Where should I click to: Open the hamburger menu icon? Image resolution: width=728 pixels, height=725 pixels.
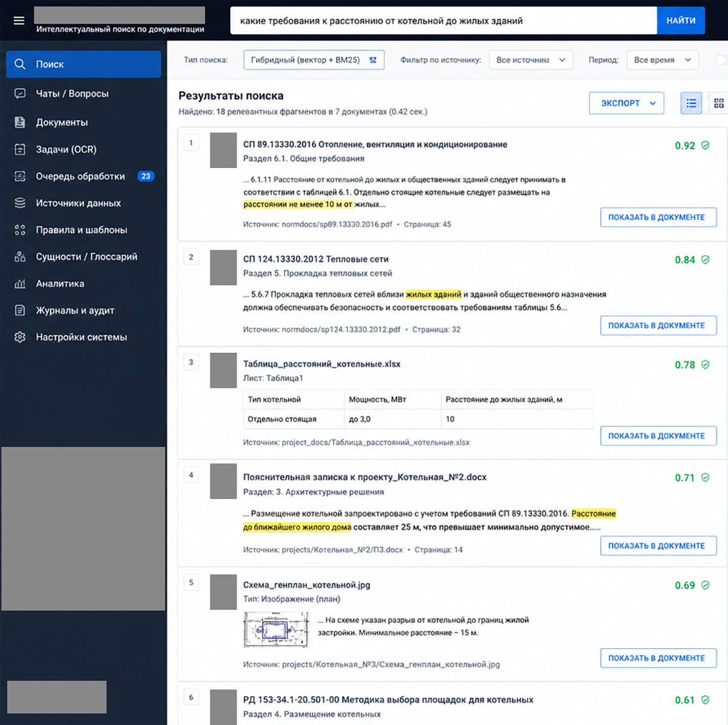pyautogui.click(x=19, y=21)
